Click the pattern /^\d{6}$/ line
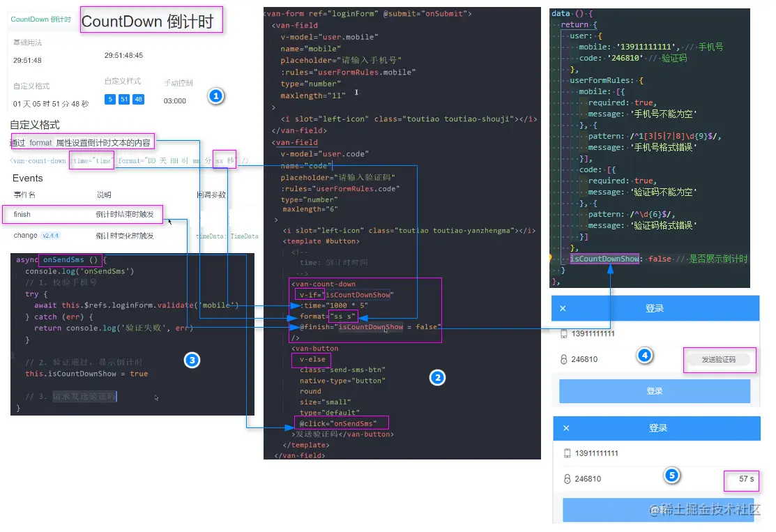 coord(632,215)
